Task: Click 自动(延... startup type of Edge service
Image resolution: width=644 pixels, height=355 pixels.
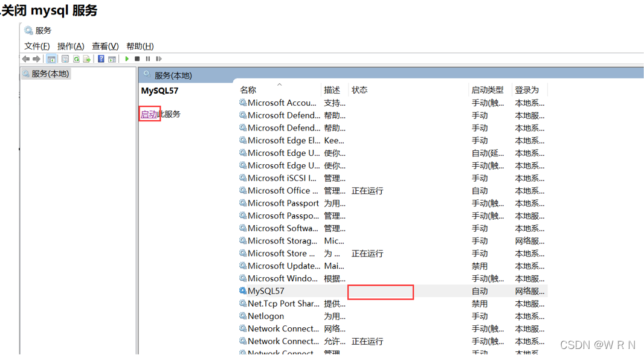Action: [488, 153]
